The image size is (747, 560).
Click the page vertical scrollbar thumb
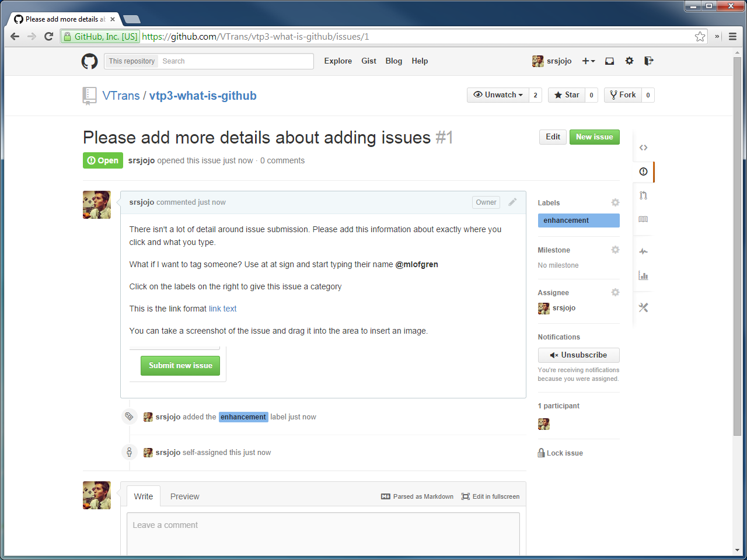(737, 246)
